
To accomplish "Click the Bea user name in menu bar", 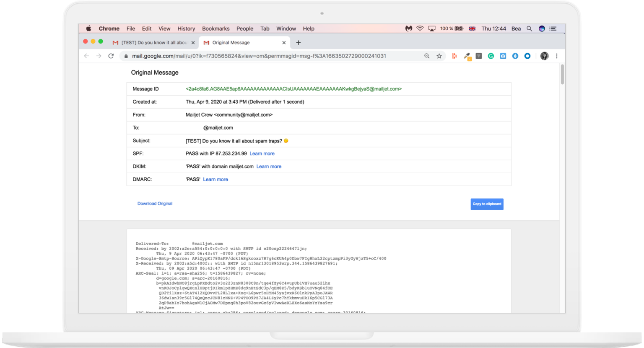I will [516, 29].
